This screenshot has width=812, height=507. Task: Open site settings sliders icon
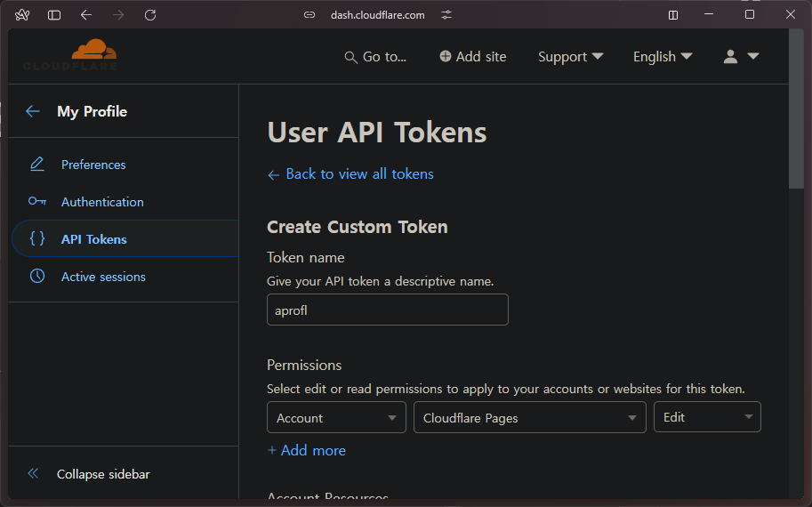click(446, 15)
